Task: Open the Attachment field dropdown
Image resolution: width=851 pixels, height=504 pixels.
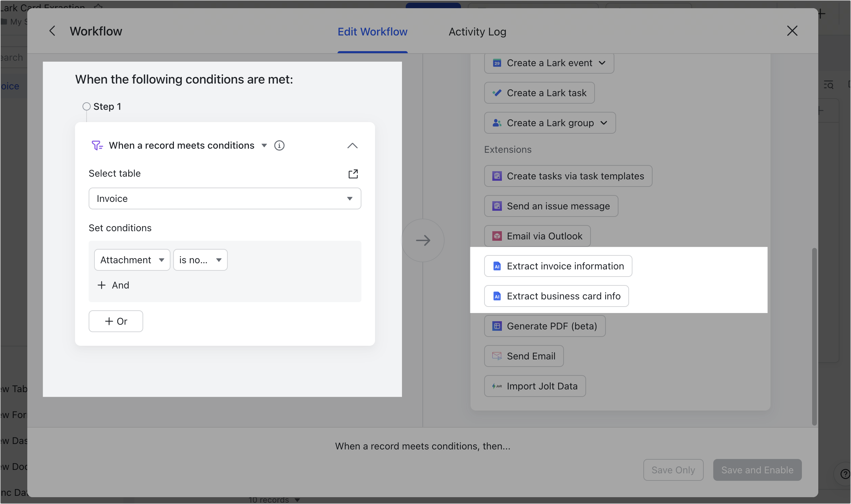Action: 132,260
